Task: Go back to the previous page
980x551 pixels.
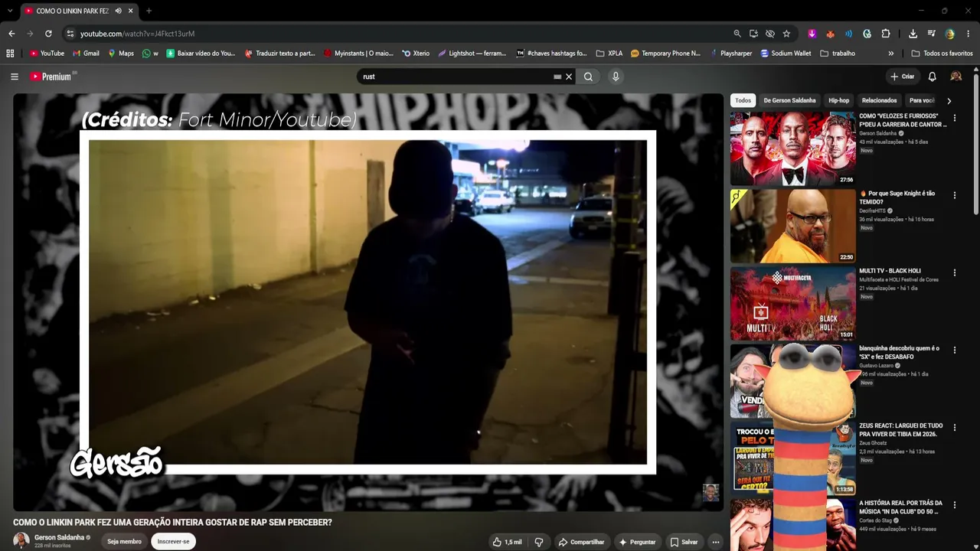Action: [x=11, y=34]
